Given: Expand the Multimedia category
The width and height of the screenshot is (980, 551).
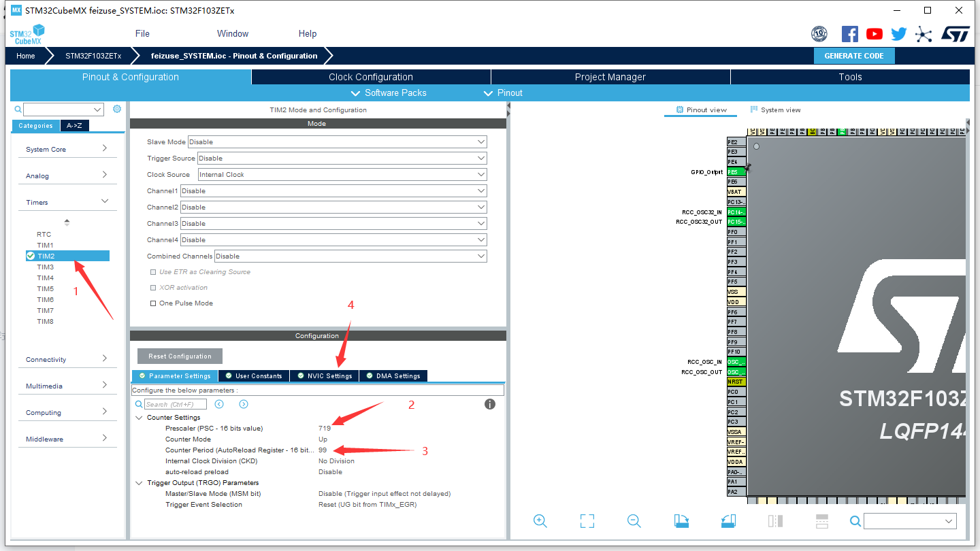Looking at the screenshot, I should coord(67,386).
